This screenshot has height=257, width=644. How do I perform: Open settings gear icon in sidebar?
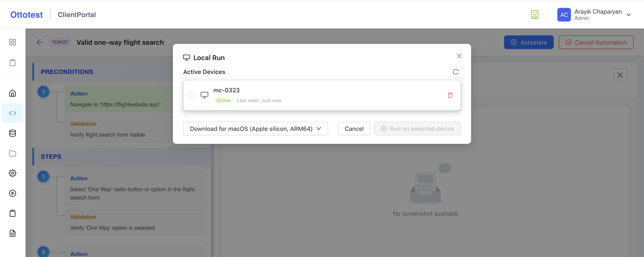click(13, 173)
